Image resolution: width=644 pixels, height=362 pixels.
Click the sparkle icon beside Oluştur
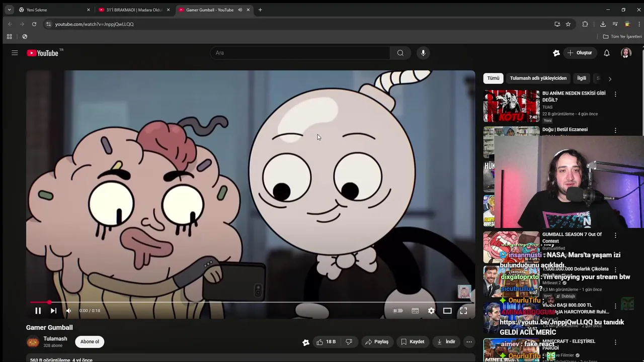click(x=556, y=53)
